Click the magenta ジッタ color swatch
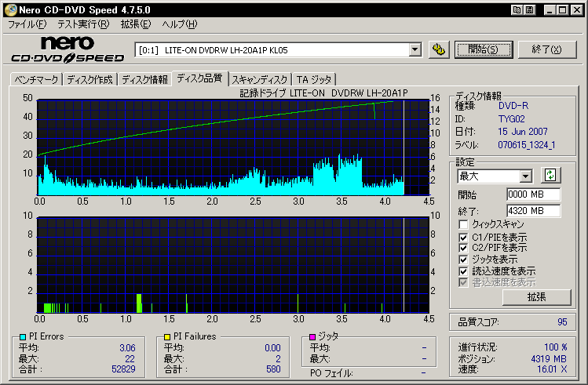 [312, 337]
